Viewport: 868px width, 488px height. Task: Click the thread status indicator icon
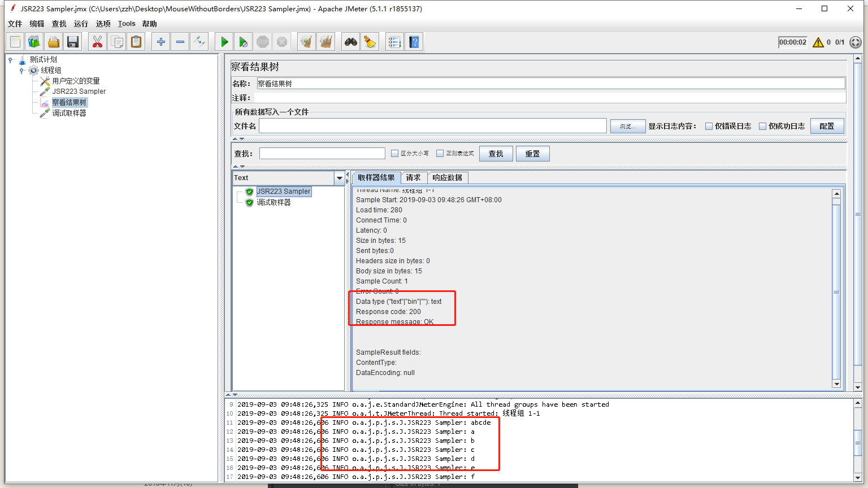click(x=856, y=42)
